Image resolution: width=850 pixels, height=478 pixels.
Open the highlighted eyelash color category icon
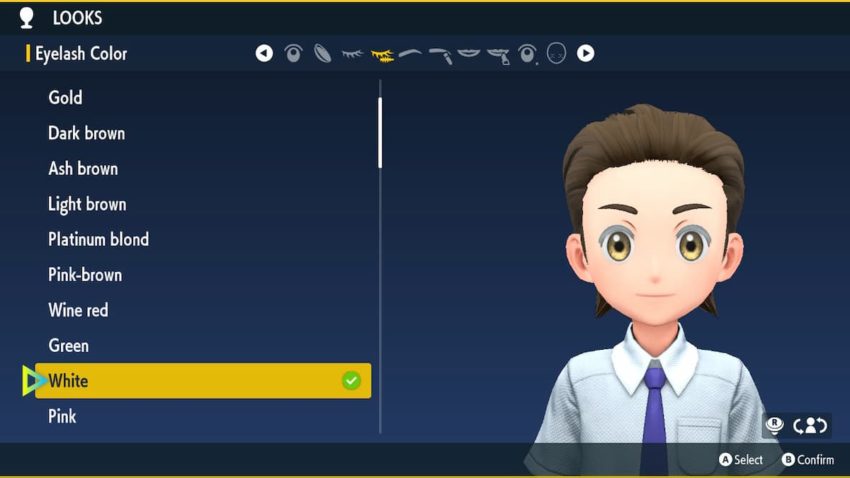pos(382,55)
